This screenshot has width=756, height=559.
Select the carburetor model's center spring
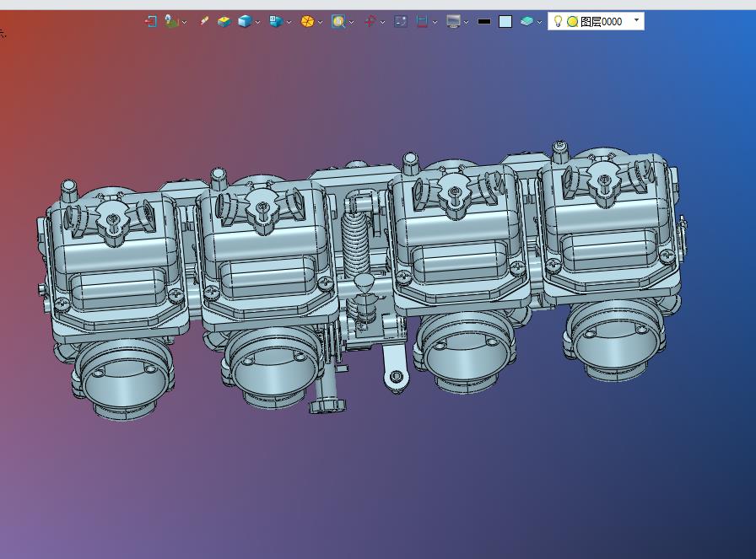(x=356, y=245)
